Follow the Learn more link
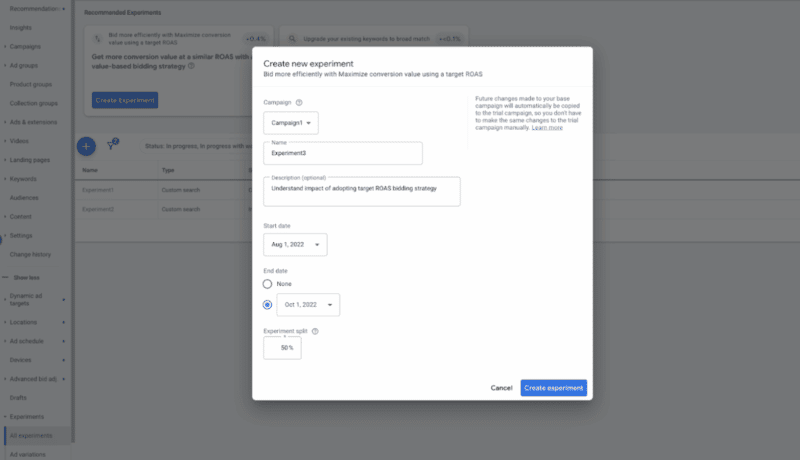800x460 pixels. pyautogui.click(x=547, y=128)
